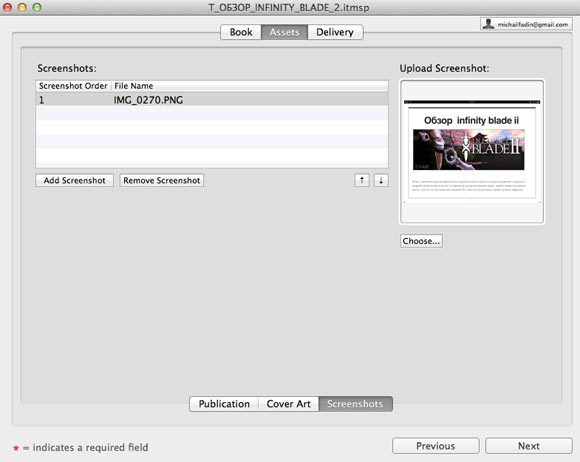Click the Remove Screenshot button
Screen dimensions: 580x462
pyautogui.click(x=162, y=181)
